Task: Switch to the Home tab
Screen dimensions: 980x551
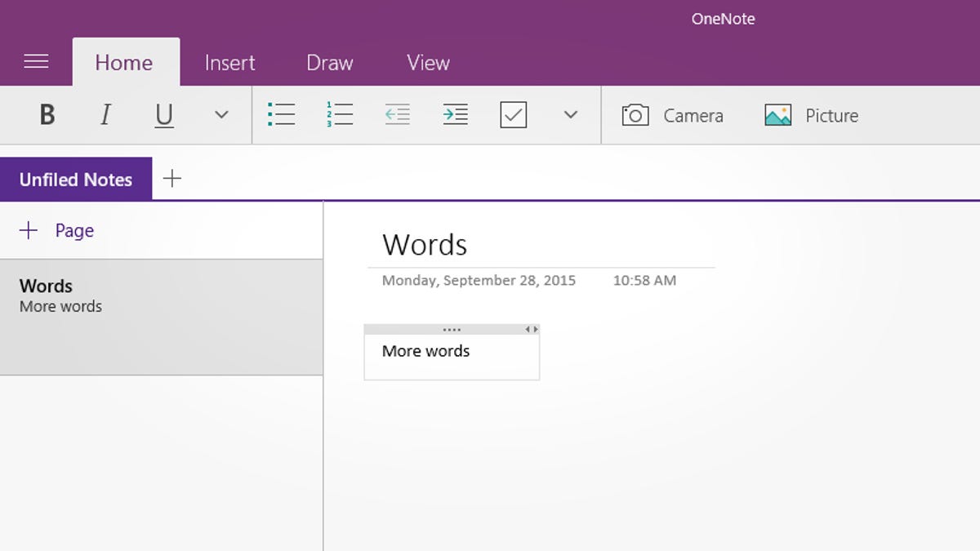Action: click(124, 62)
